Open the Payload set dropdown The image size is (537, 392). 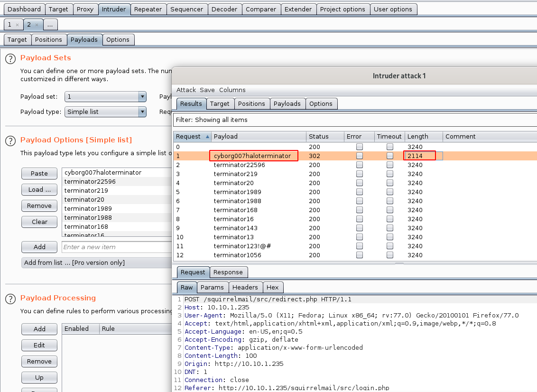[x=141, y=96]
